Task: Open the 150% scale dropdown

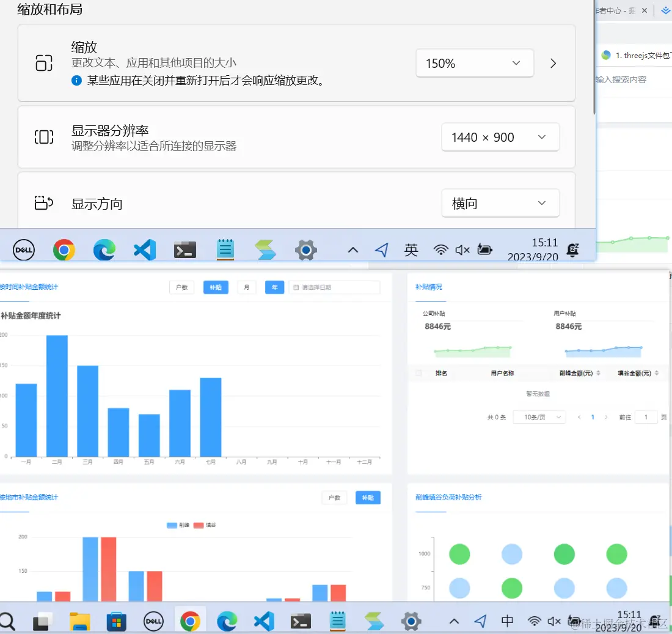Action: coord(475,63)
